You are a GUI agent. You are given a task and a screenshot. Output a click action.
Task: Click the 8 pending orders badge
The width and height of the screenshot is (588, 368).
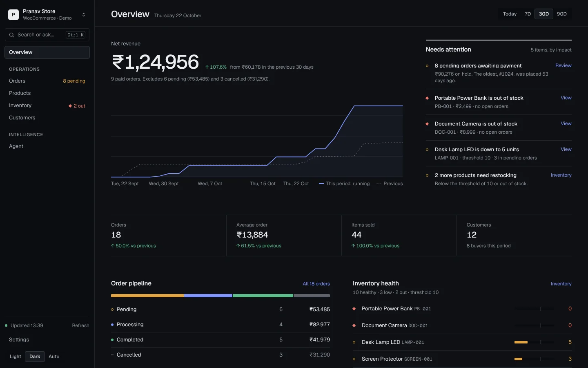tap(74, 81)
